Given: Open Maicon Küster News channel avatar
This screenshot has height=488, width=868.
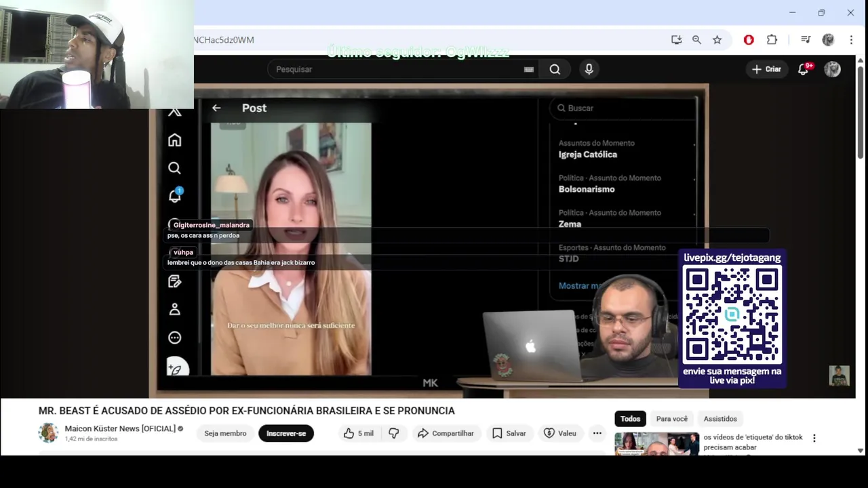Looking at the screenshot, I should coord(48,432).
